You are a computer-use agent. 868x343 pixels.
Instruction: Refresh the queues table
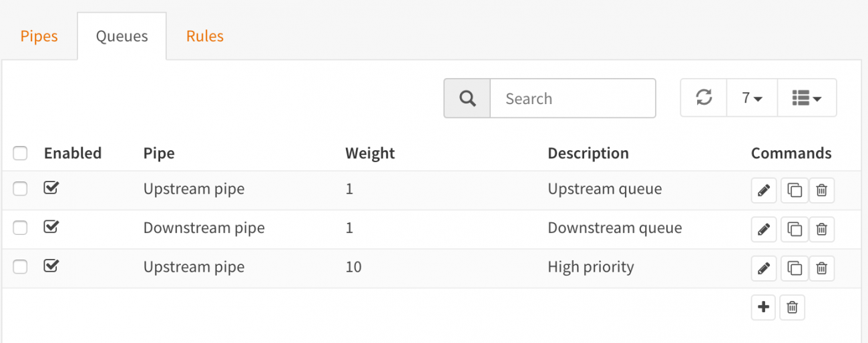tap(704, 98)
